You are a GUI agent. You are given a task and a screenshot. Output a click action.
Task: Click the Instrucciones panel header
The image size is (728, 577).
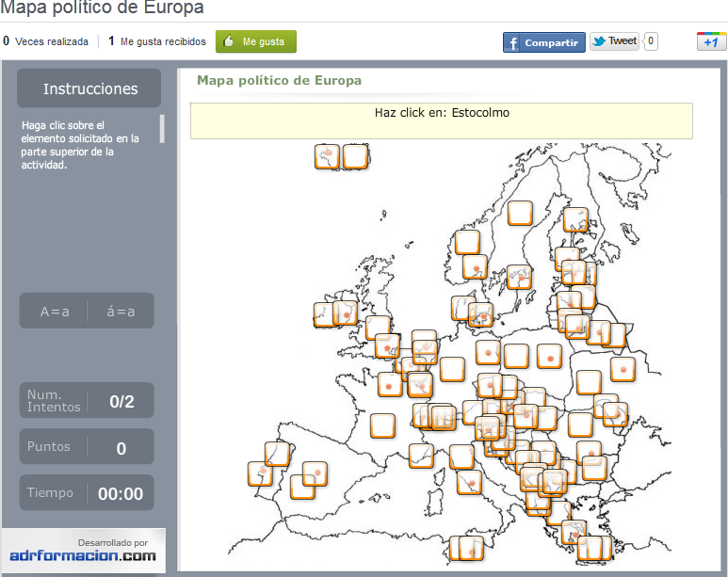pyautogui.click(x=89, y=88)
